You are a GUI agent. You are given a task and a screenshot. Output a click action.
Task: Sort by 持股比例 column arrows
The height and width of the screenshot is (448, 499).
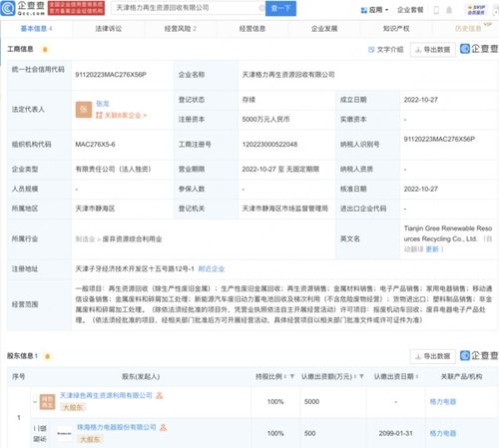pyautogui.click(x=285, y=376)
